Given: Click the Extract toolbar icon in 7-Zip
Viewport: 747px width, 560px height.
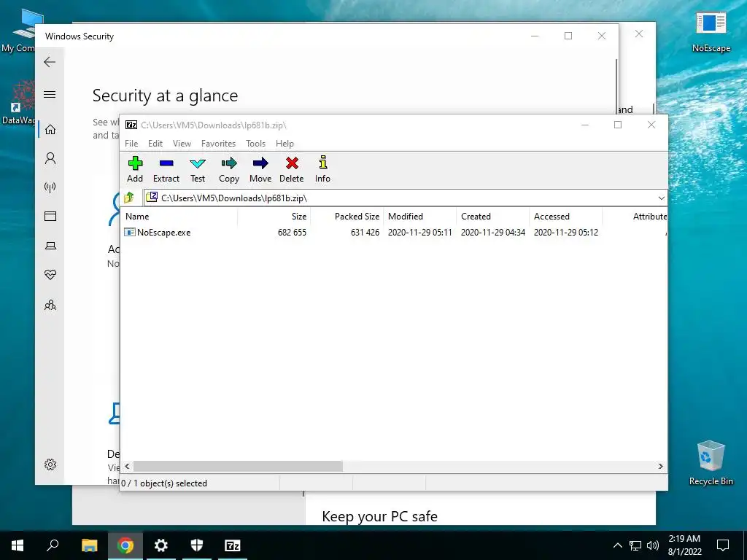Looking at the screenshot, I should click(166, 169).
